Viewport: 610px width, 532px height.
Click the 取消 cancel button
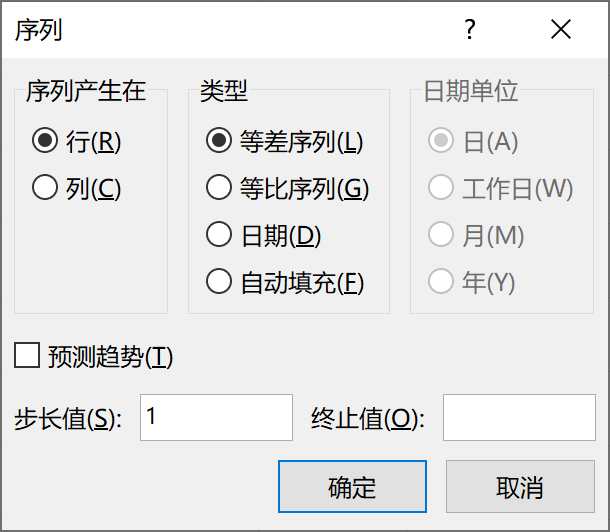tap(519, 487)
